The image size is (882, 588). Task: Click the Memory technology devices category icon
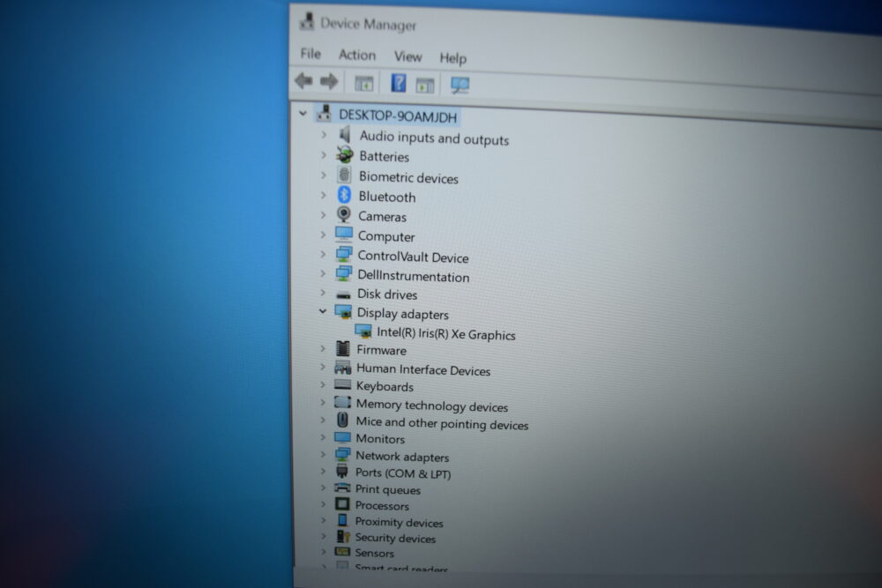[342, 403]
